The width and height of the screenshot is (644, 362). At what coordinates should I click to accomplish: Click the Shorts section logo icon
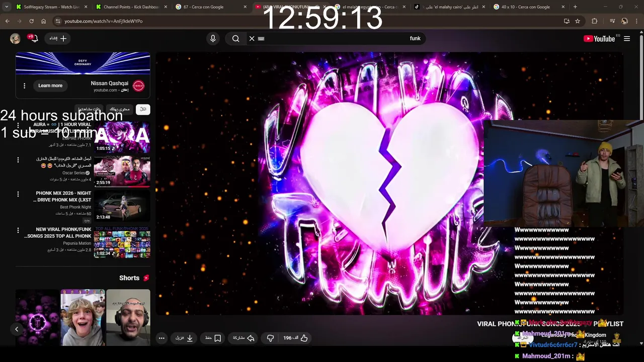click(146, 278)
